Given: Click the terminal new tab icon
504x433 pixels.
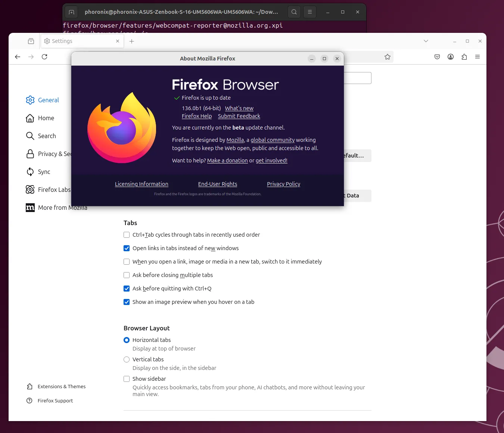Looking at the screenshot, I should click(72, 12).
